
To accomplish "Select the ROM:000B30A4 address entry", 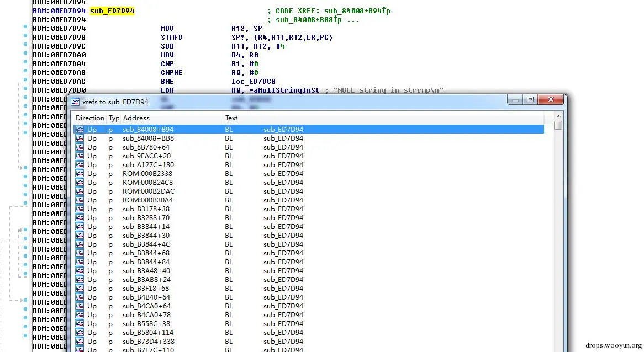I will tap(147, 200).
